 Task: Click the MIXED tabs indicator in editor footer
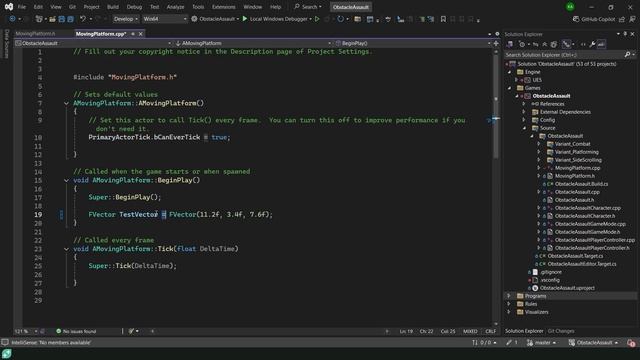[x=470, y=331]
